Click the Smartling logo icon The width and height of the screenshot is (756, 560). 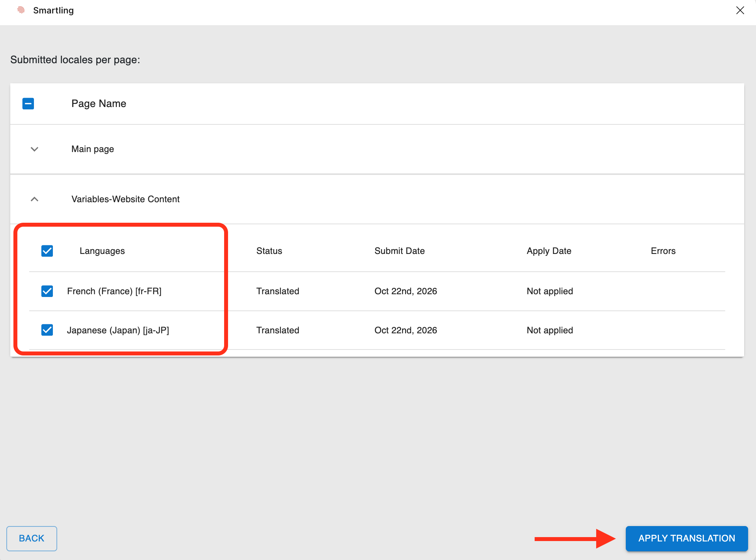tap(21, 10)
